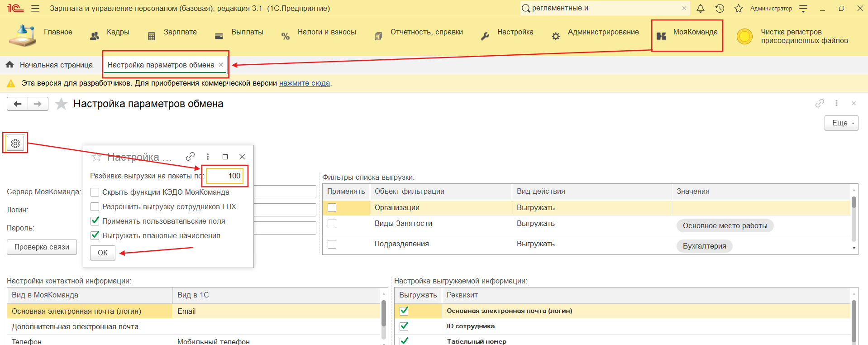Star the Настройка dialog as favorite
Screen dimensions: 868x345
click(x=96, y=157)
